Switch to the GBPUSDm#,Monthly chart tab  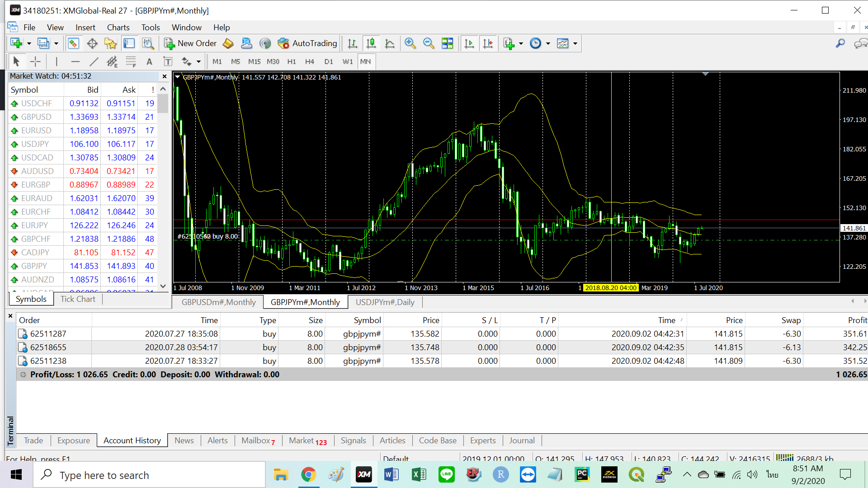218,302
